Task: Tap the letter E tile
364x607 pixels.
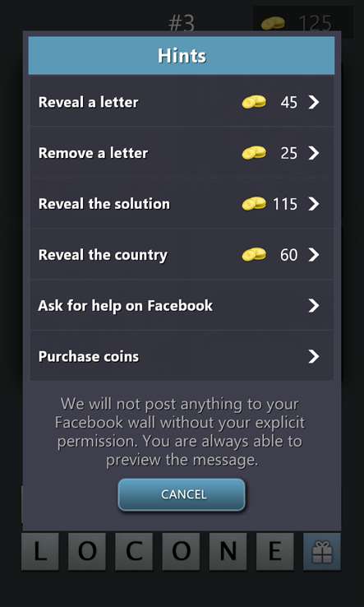Action: click(275, 552)
